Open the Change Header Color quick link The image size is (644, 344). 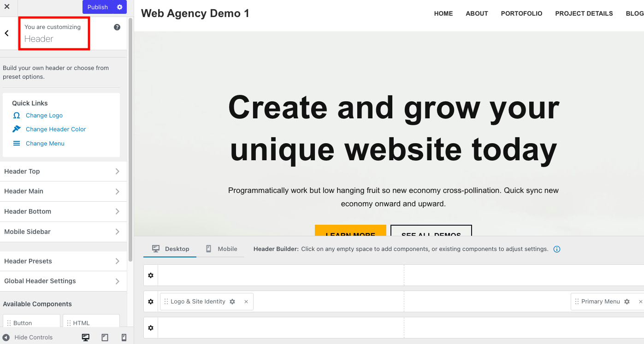tap(56, 129)
